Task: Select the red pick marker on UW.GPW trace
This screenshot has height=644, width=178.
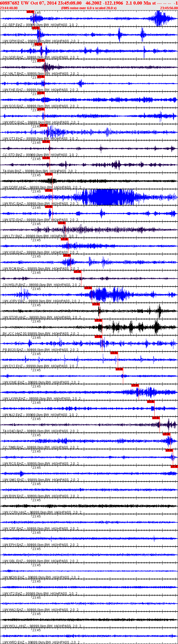Action: coord(36,28)
